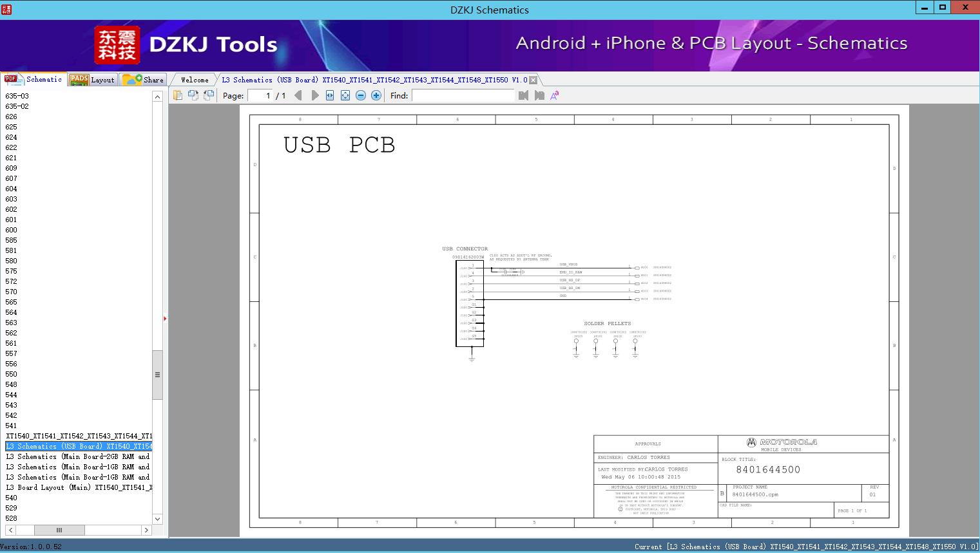980x553 pixels.
Task: Click the find previous icon
Action: pyautogui.click(x=523, y=95)
